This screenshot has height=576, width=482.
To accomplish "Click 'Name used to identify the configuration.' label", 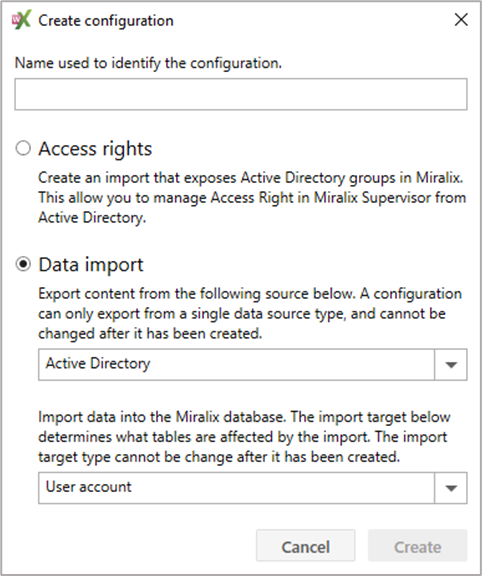I will click(x=148, y=63).
